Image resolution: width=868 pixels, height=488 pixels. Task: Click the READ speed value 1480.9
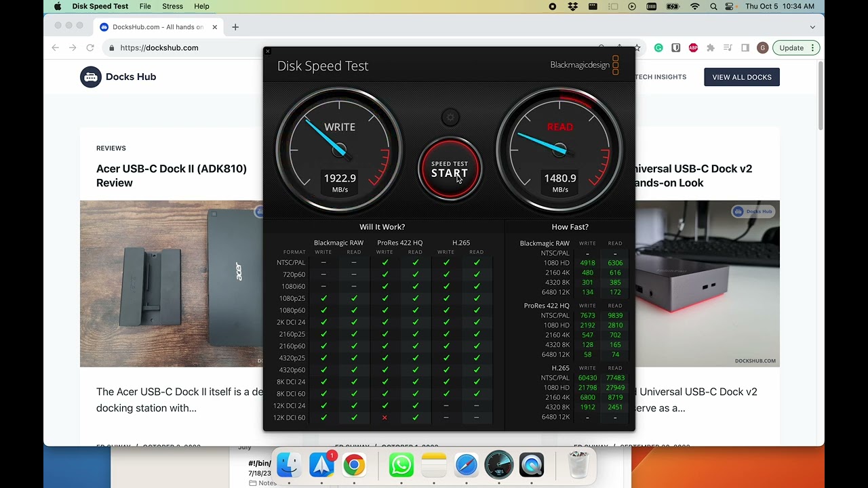(x=560, y=178)
